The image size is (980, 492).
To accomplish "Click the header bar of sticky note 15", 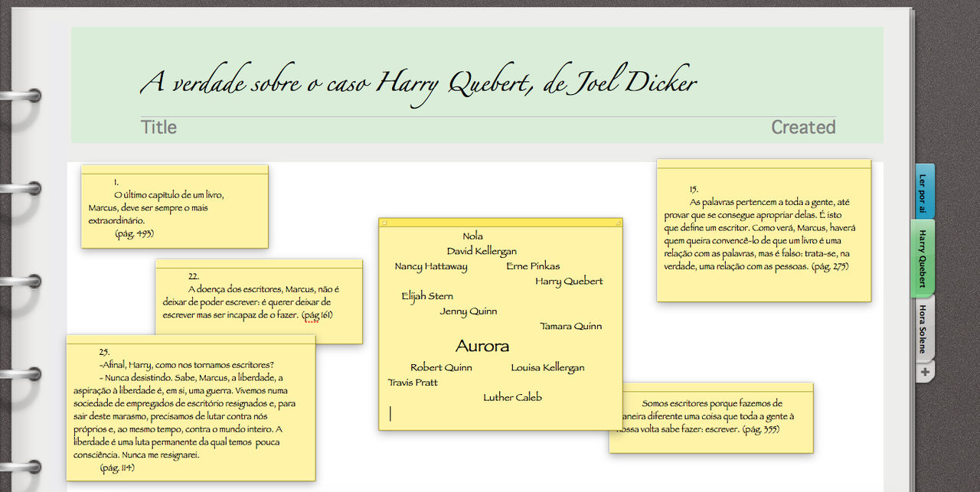I will tap(763, 164).
